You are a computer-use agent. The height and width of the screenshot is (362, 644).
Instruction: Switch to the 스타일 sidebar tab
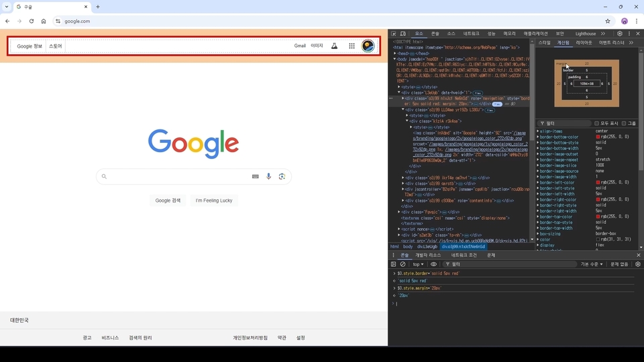pos(544,43)
